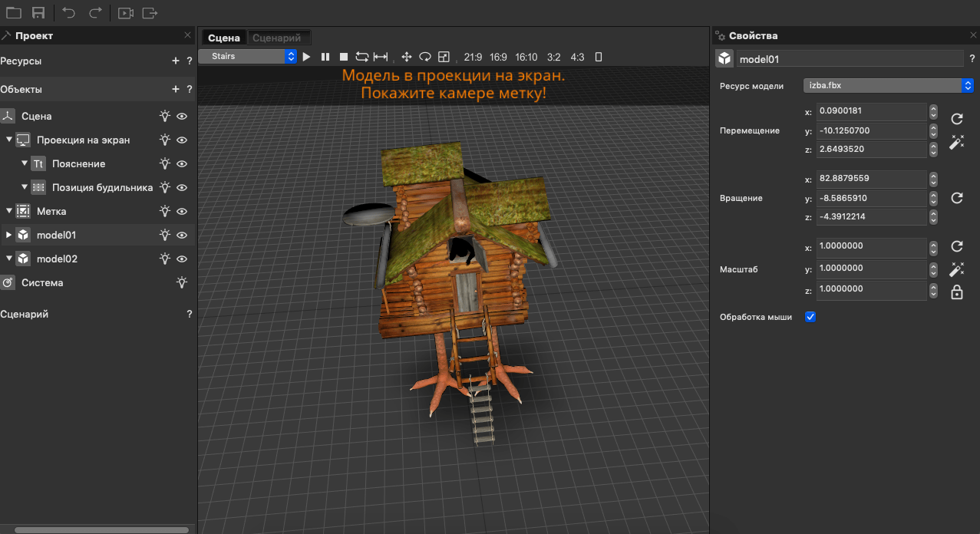
Task: Click the open project folder icon
Action: 14,13
